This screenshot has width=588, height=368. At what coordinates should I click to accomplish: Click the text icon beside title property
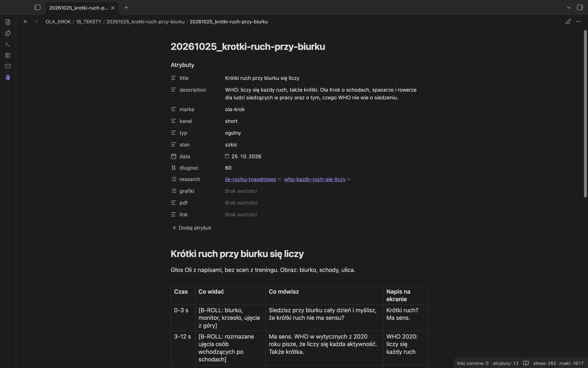(173, 78)
